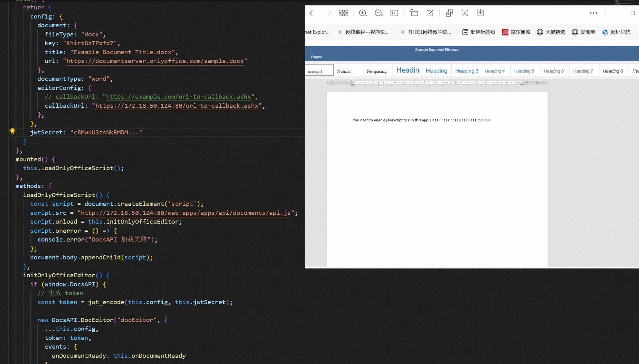639x364 pixels.
Task: Apply the Heading style beside Heading 3
Action: [x=436, y=71]
